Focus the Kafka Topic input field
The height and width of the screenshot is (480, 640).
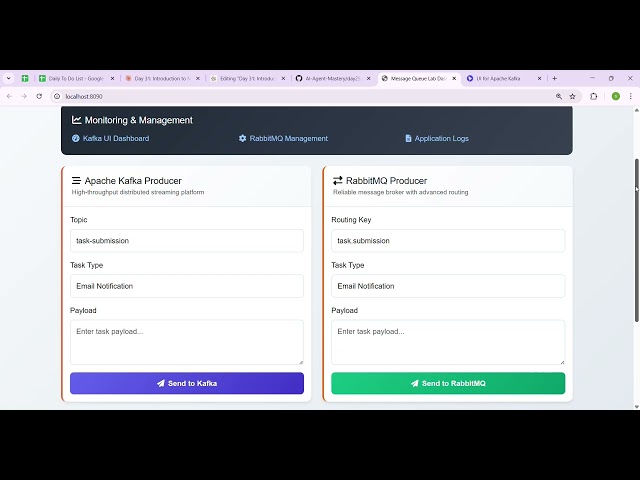[187, 241]
